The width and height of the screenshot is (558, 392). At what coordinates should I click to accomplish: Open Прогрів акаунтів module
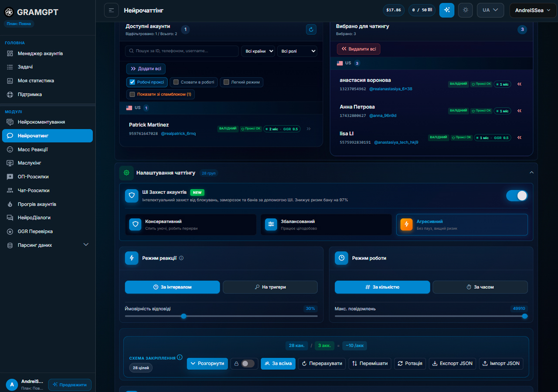click(48, 204)
